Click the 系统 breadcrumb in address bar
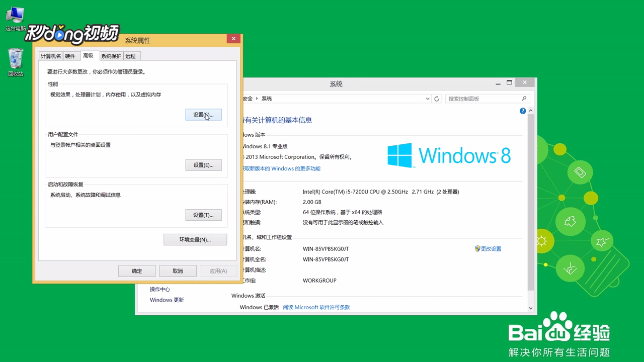Viewport: 644px width, 362px height. [x=267, y=99]
